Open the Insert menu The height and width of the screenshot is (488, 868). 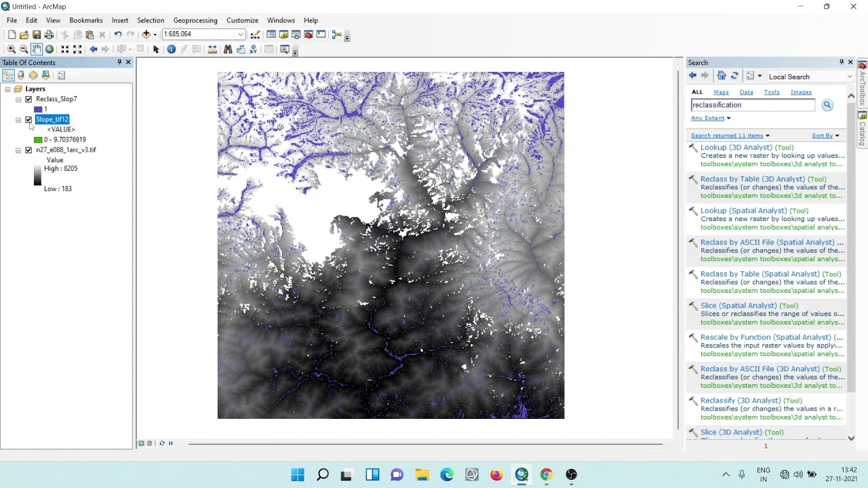120,20
